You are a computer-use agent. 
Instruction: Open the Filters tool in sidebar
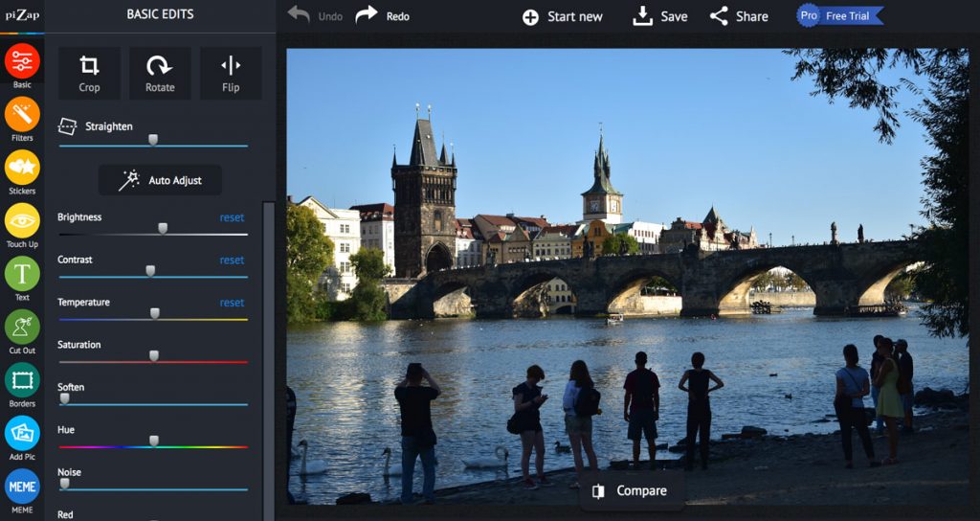pyautogui.click(x=22, y=114)
